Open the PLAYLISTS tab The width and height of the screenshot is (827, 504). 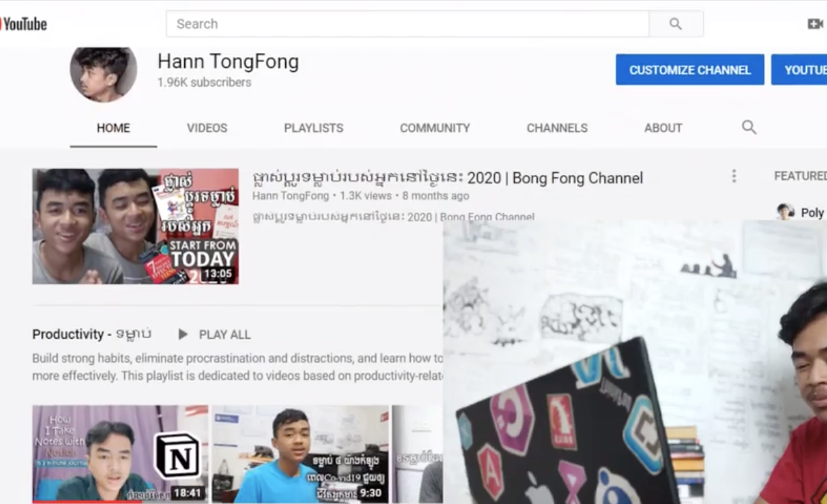point(313,128)
